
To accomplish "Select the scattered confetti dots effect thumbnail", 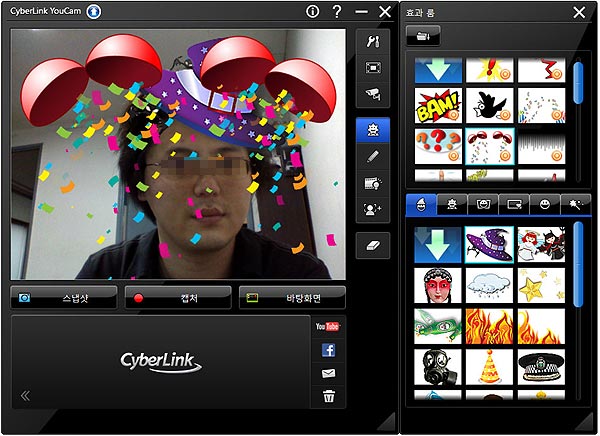I will tap(541, 106).
